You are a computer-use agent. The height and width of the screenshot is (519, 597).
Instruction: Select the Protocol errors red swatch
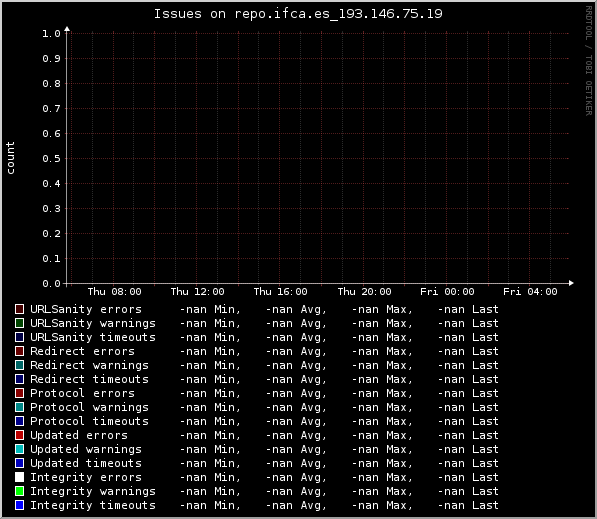[19, 393]
